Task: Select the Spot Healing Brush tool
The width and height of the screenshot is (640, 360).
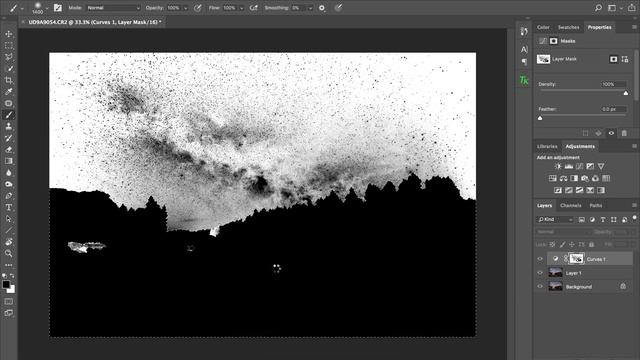Action: [9, 103]
